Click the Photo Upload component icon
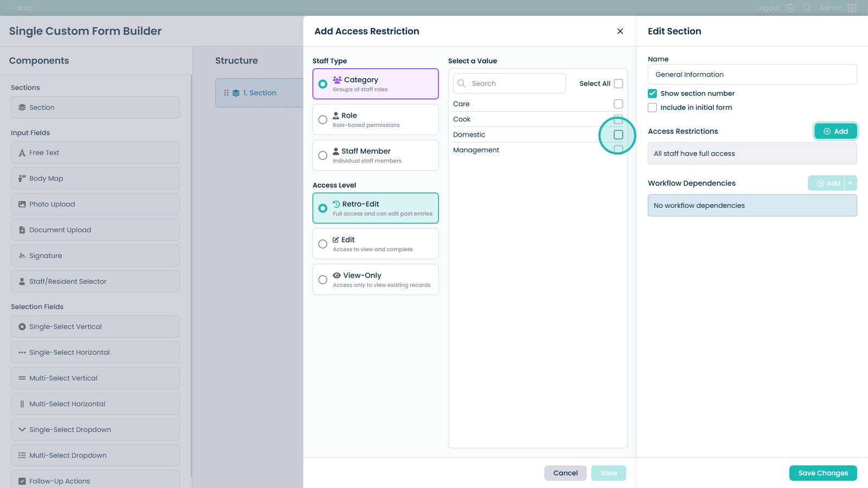The image size is (868, 488). [22, 204]
